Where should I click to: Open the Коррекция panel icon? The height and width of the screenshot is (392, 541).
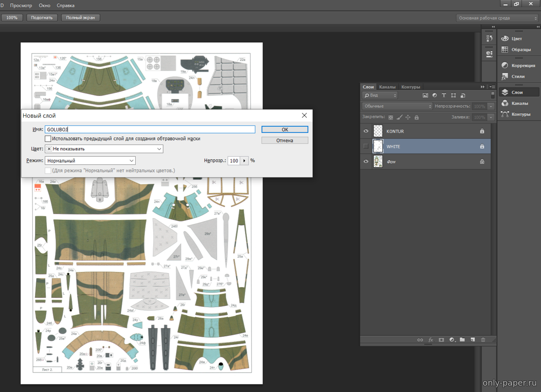505,65
